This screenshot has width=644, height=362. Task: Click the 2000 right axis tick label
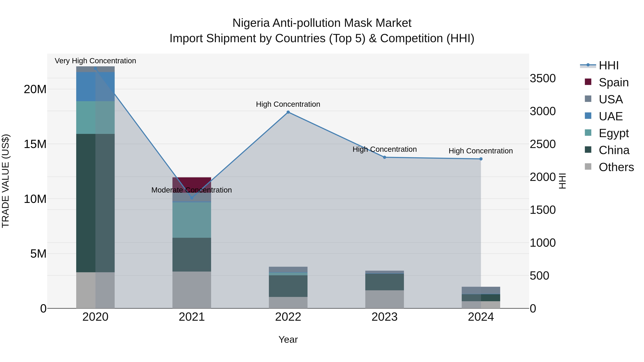543,177
